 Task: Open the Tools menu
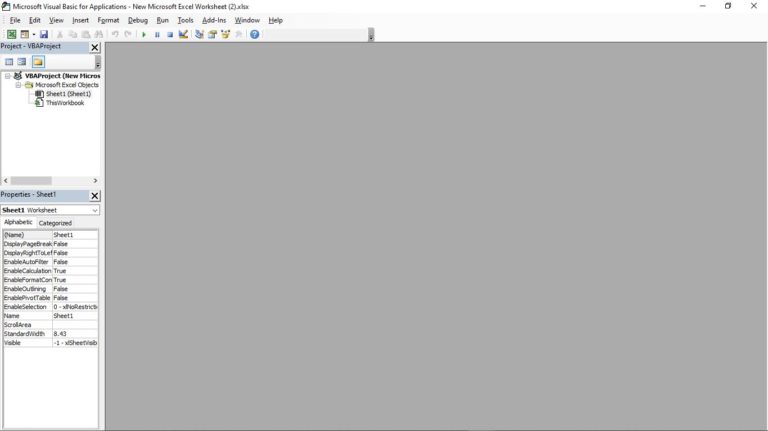tap(185, 20)
